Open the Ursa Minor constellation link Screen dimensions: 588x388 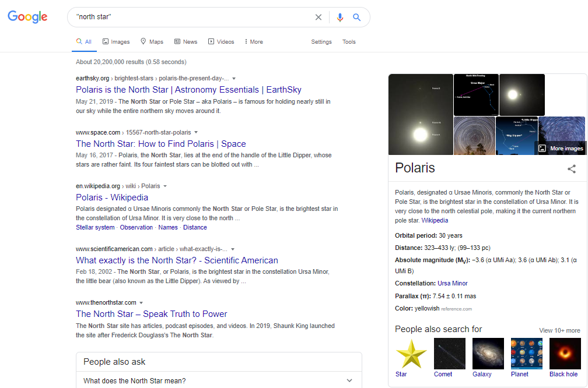point(452,284)
